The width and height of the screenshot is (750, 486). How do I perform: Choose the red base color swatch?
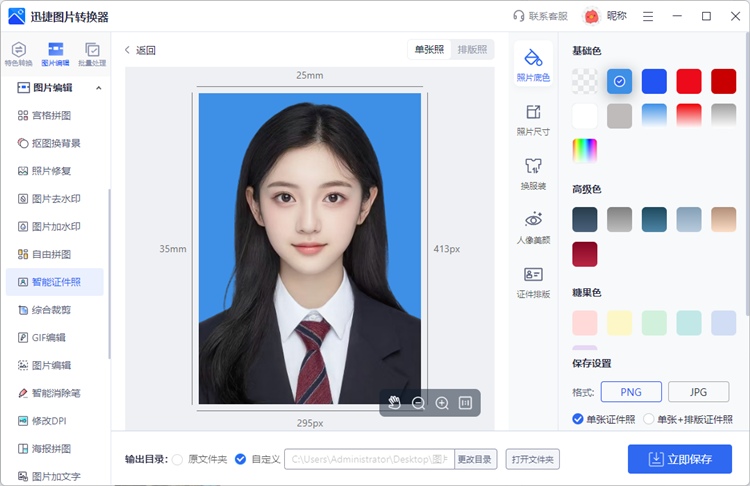(689, 81)
